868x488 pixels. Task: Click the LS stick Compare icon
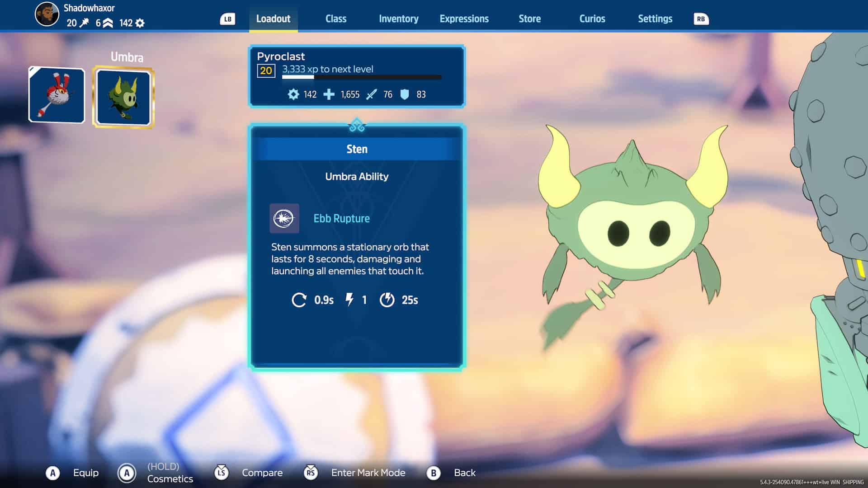(221, 473)
